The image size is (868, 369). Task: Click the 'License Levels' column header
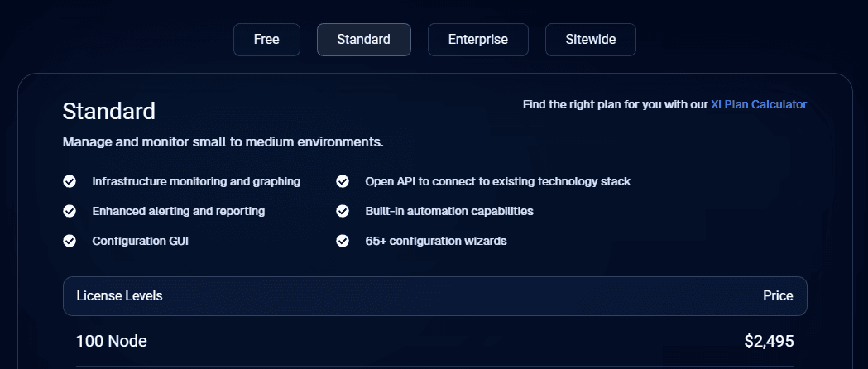pos(120,296)
